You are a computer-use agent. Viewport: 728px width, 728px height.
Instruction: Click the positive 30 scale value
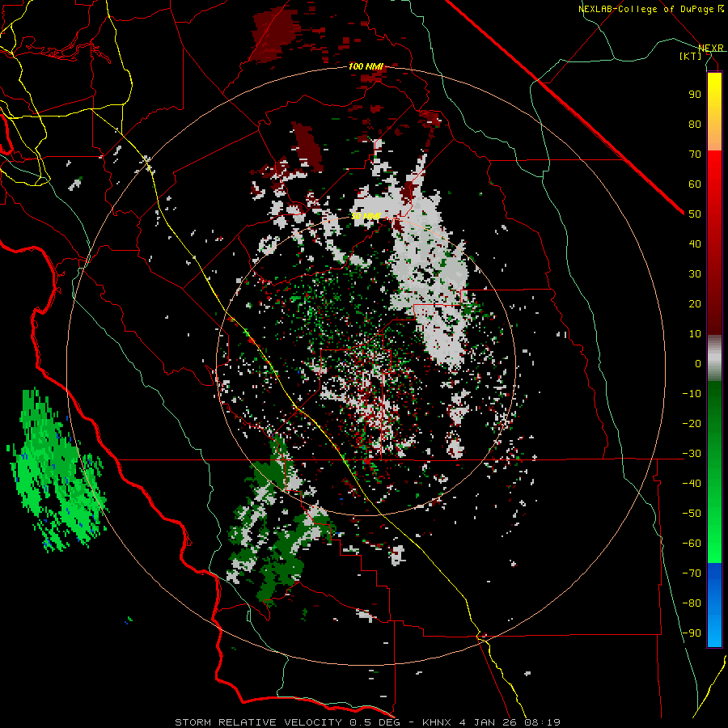pyautogui.click(x=695, y=274)
